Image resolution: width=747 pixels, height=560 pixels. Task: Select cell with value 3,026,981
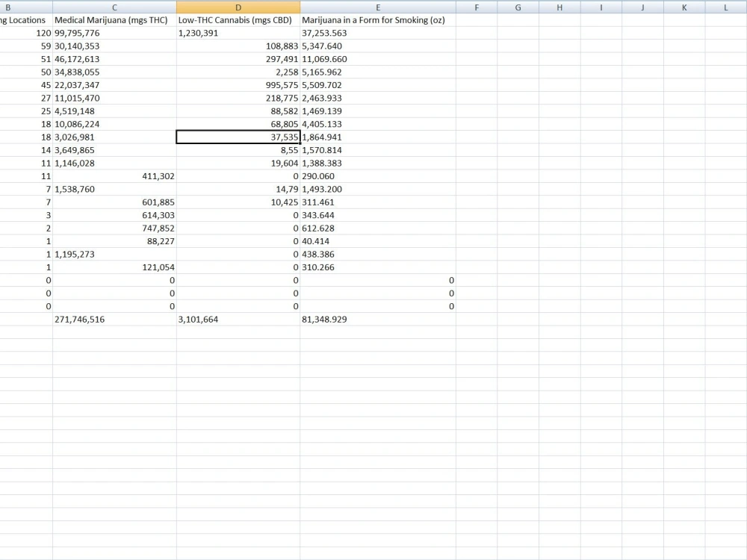[114, 137]
